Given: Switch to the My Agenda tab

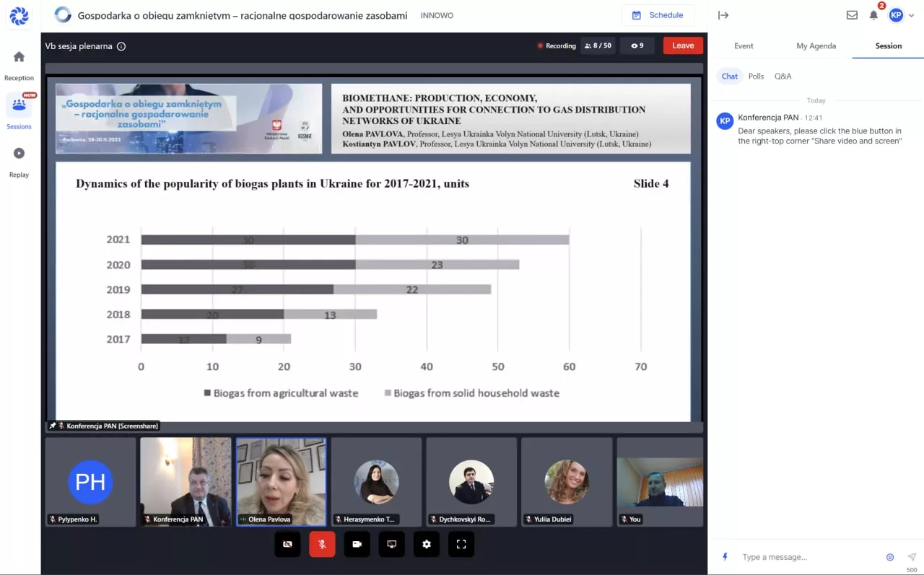Looking at the screenshot, I should pyautogui.click(x=816, y=45).
